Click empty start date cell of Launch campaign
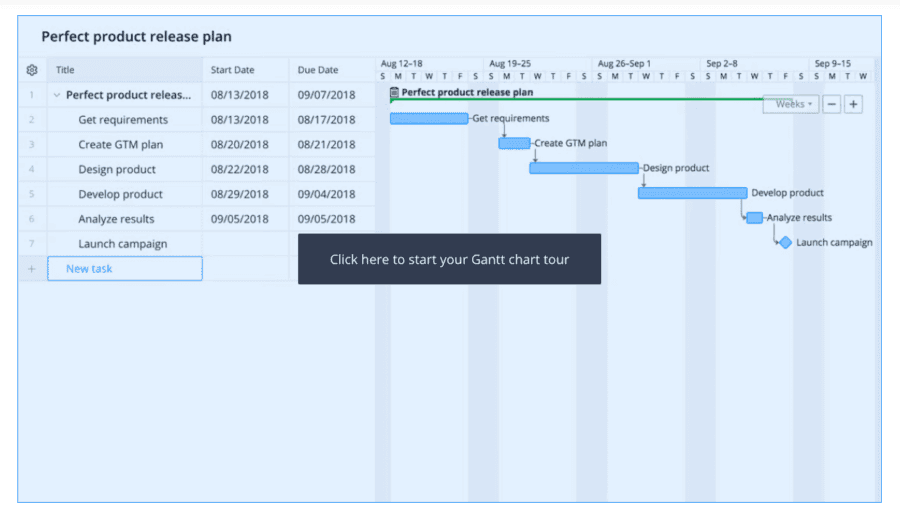 tap(246, 244)
